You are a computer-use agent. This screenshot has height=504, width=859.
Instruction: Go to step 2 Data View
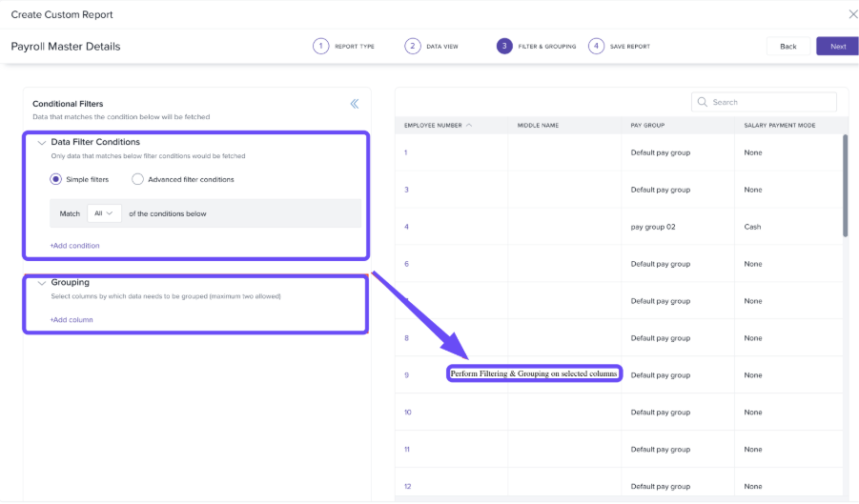pyautogui.click(x=413, y=46)
